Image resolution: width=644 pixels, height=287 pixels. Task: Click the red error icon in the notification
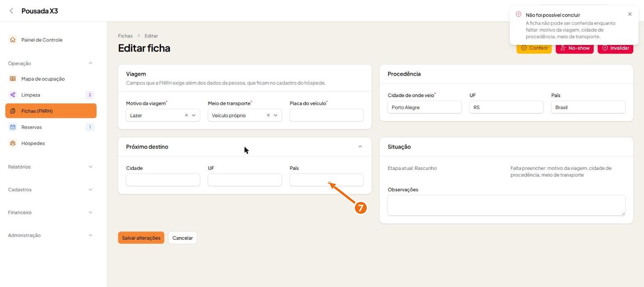pos(518,14)
